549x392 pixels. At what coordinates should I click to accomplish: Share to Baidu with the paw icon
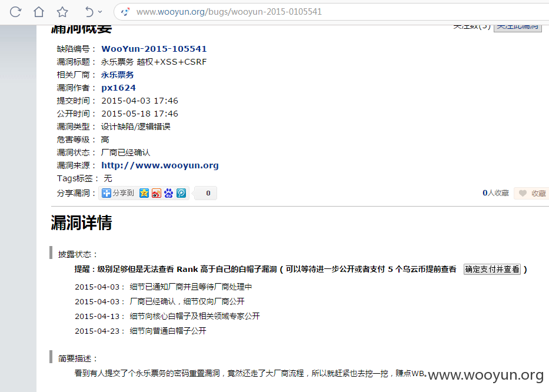(169, 193)
